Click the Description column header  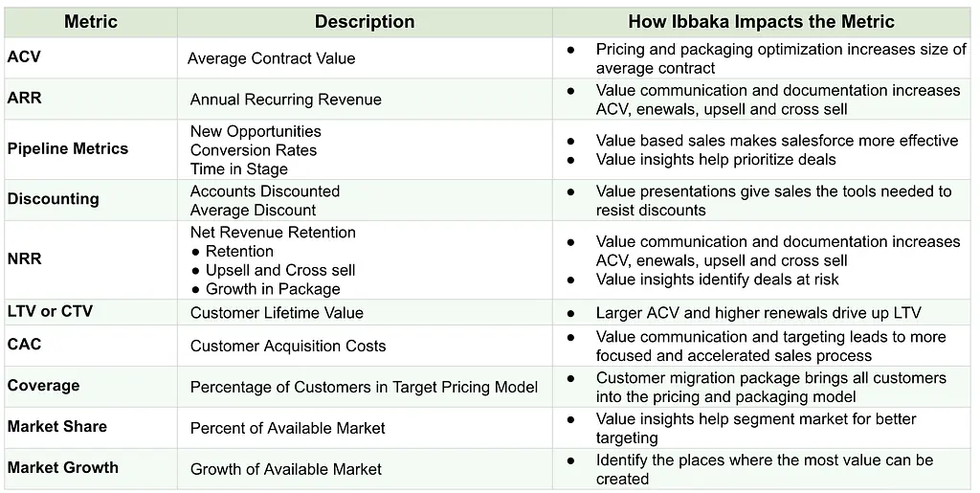[365, 21]
